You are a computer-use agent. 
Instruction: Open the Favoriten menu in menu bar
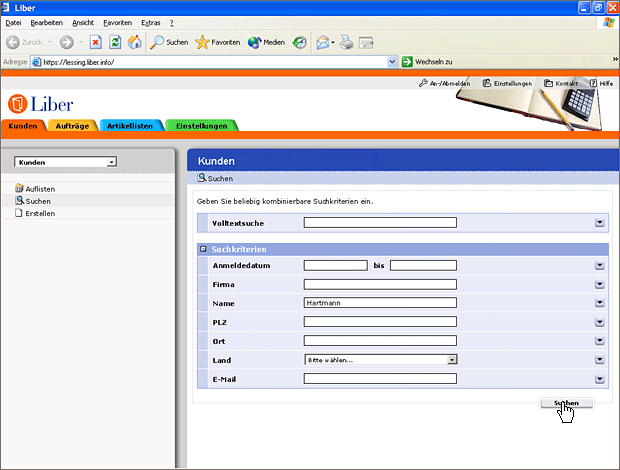(117, 23)
